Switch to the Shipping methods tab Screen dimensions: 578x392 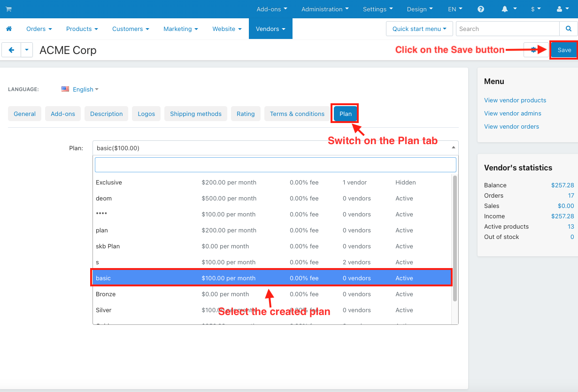coord(195,114)
